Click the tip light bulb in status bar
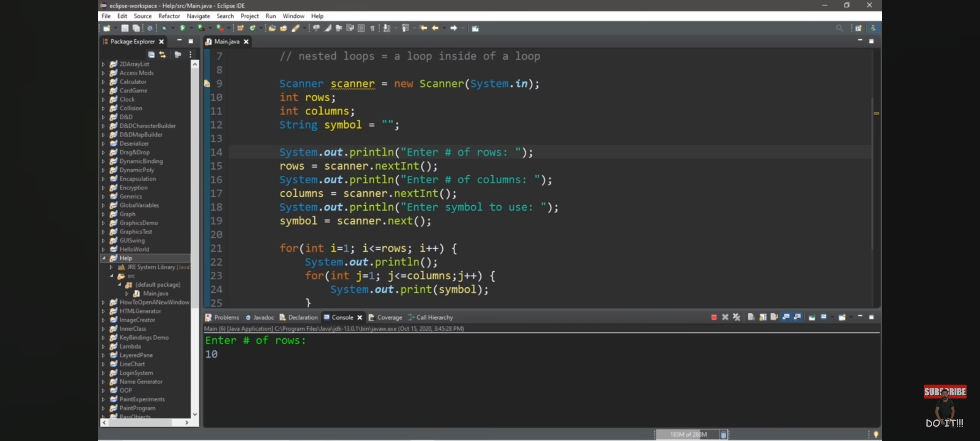The width and height of the screenshot is (980, 441). pos(876,434)
